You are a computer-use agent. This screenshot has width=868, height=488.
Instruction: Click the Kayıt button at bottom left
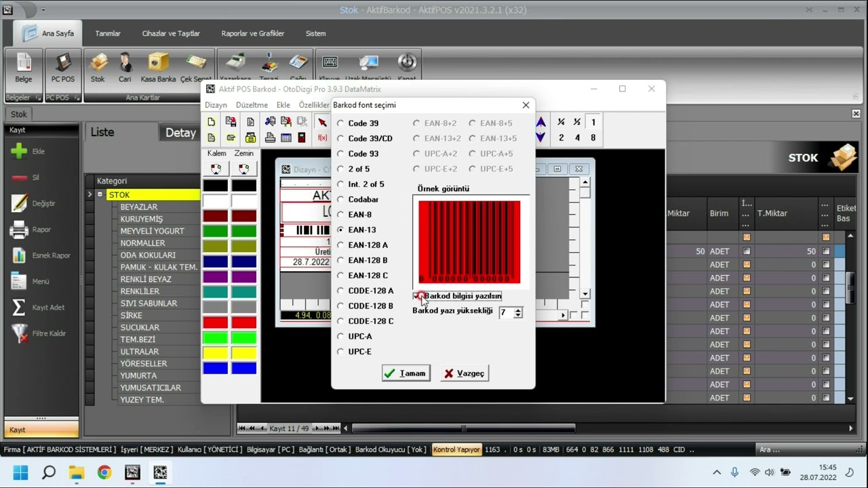point(41,430)
